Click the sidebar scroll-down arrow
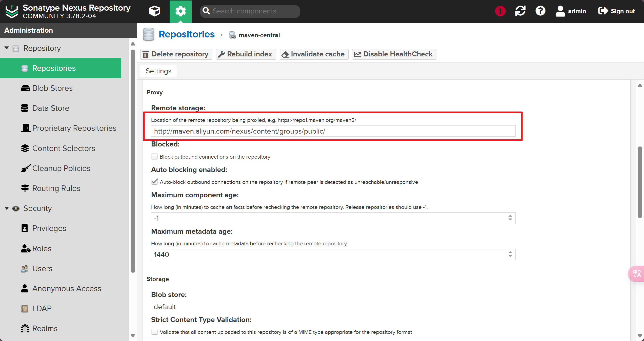The width and height of the screenshot is (644, 341). pyautogui.click(x=133, y=335)
